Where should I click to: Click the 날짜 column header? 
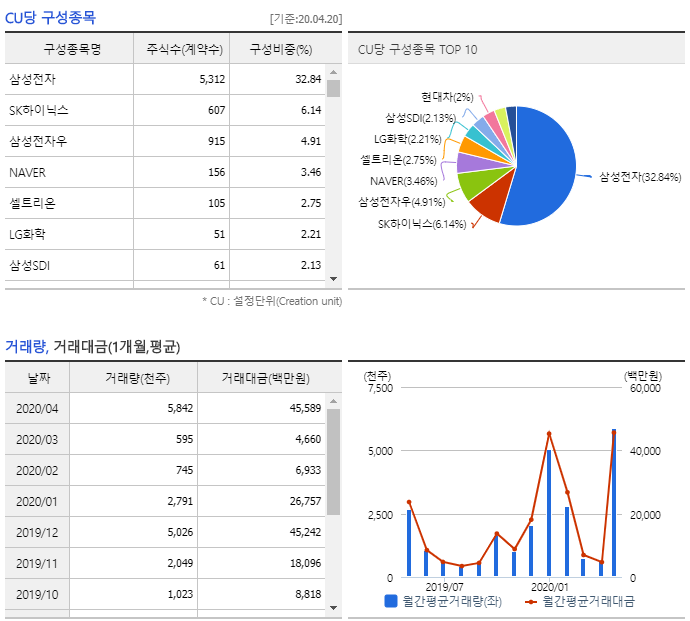coord(39,378)
